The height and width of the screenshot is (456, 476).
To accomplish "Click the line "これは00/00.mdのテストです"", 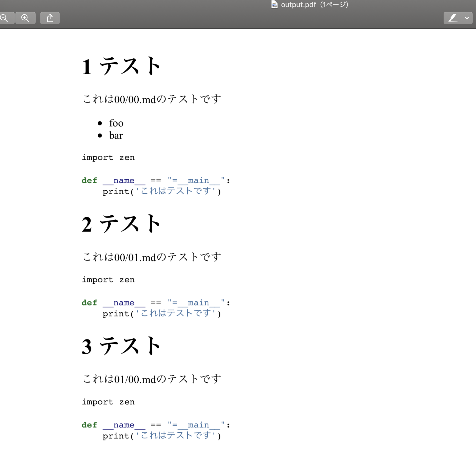I will [152, 99].
